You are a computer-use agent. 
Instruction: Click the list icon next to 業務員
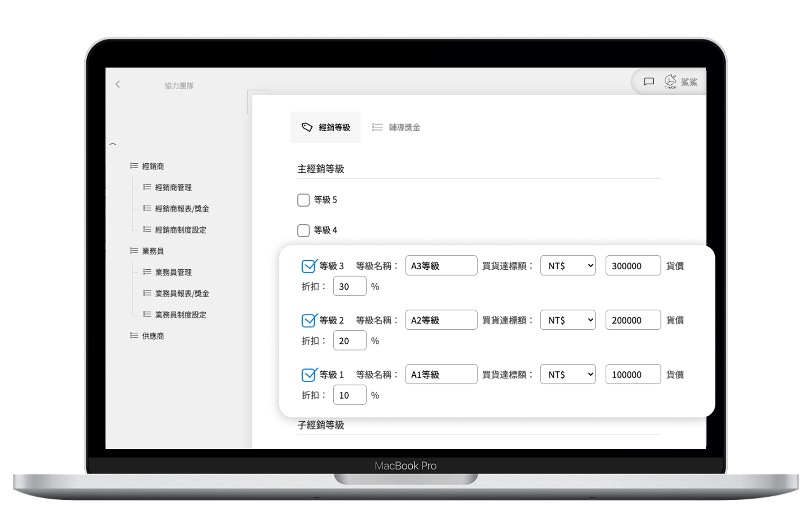coord(134,251)
